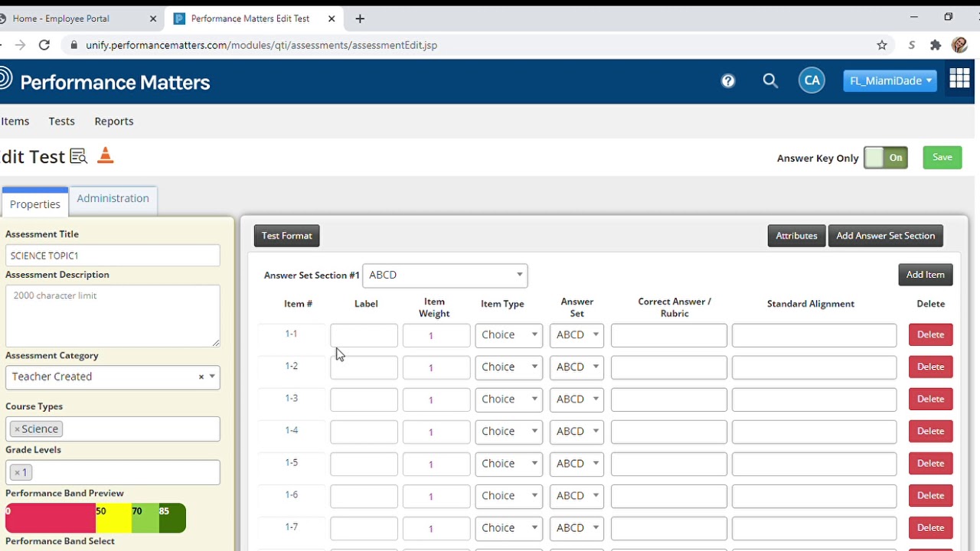Open Item Type dropdown for item 1-3
This screenshot has height=551, width=980.
click(x=508, y=399)
